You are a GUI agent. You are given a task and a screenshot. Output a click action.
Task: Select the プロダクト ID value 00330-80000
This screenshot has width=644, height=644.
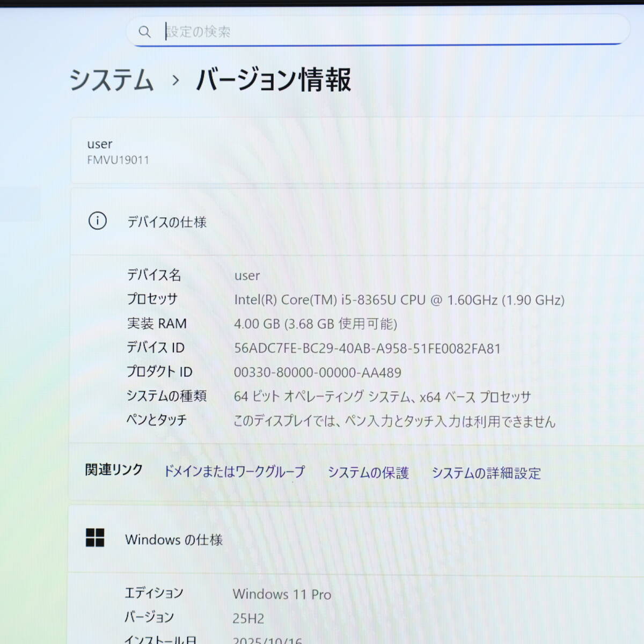click(x=318, y=372)
